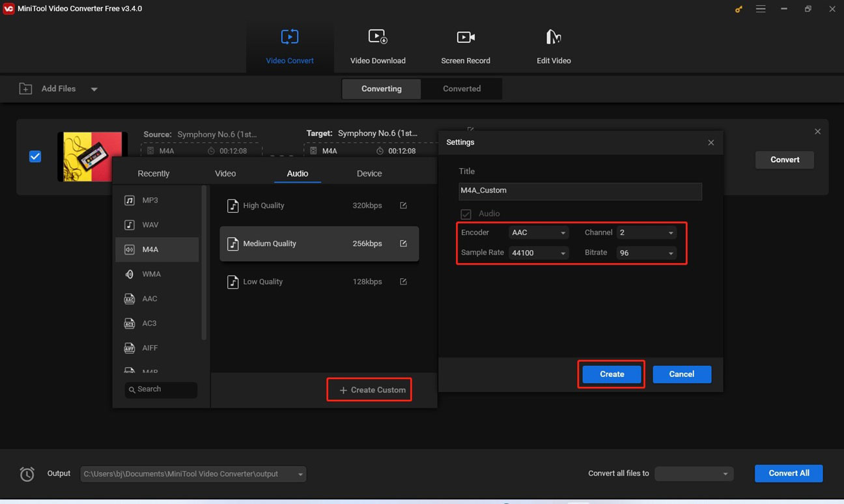Image resolution: width=844 pixels, height=504 pixels.
Task: Click the alarm clock schedule icon
Action: click(x=27, y=474)
